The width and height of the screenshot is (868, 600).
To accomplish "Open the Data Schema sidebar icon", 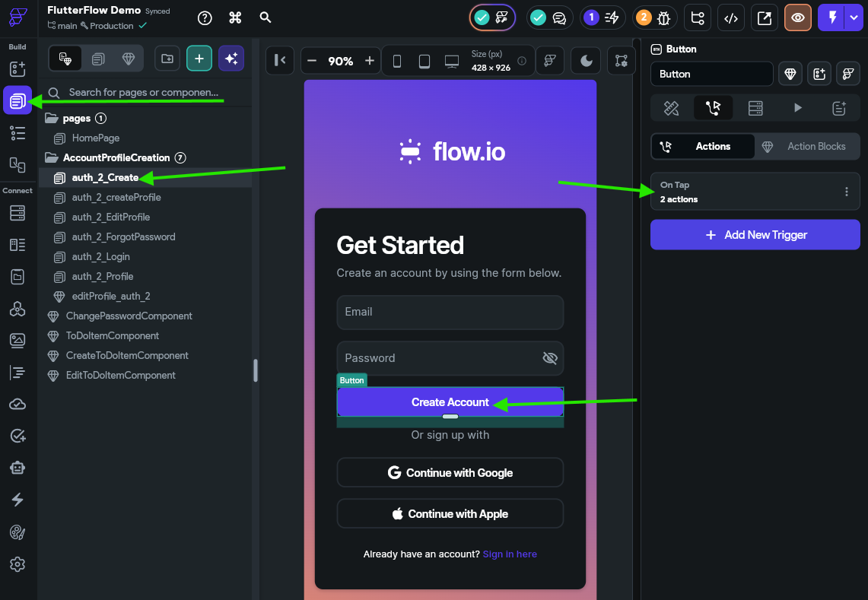I will click(17, 245).
